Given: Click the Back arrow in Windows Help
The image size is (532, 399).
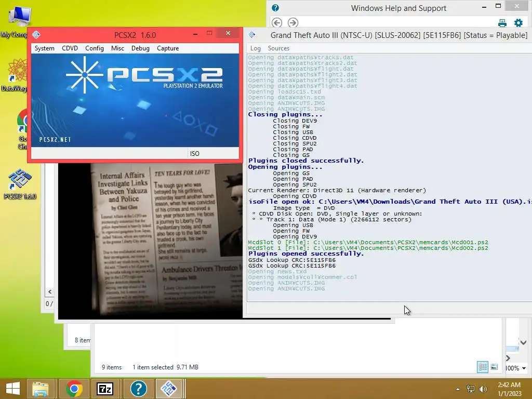Looking at the screenshot, I should point(277,22).
